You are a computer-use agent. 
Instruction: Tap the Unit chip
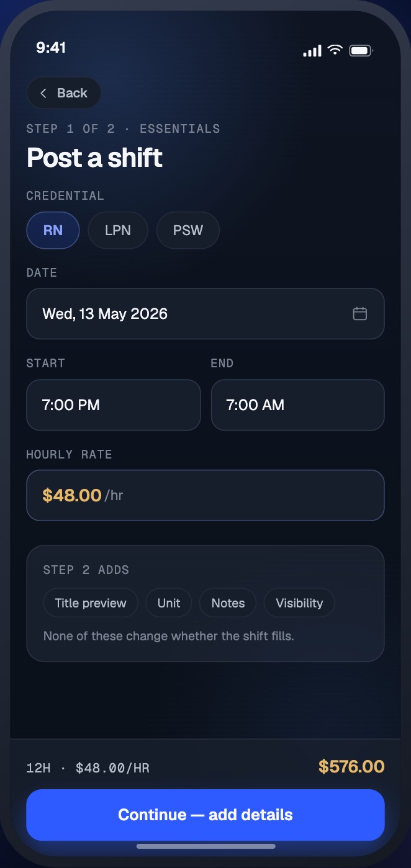[x=169, y=603]
